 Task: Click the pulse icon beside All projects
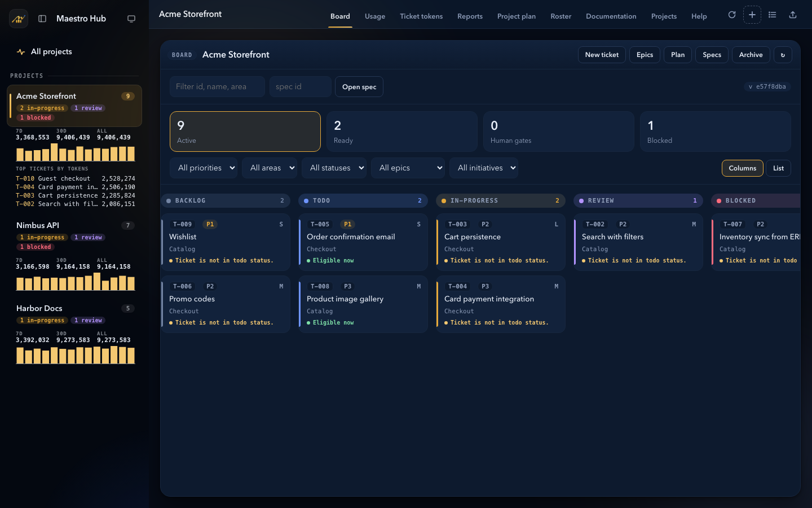21,52
